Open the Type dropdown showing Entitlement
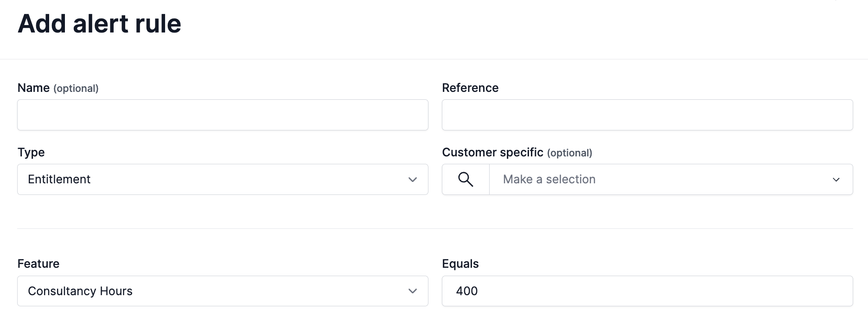 click(223, 180)
